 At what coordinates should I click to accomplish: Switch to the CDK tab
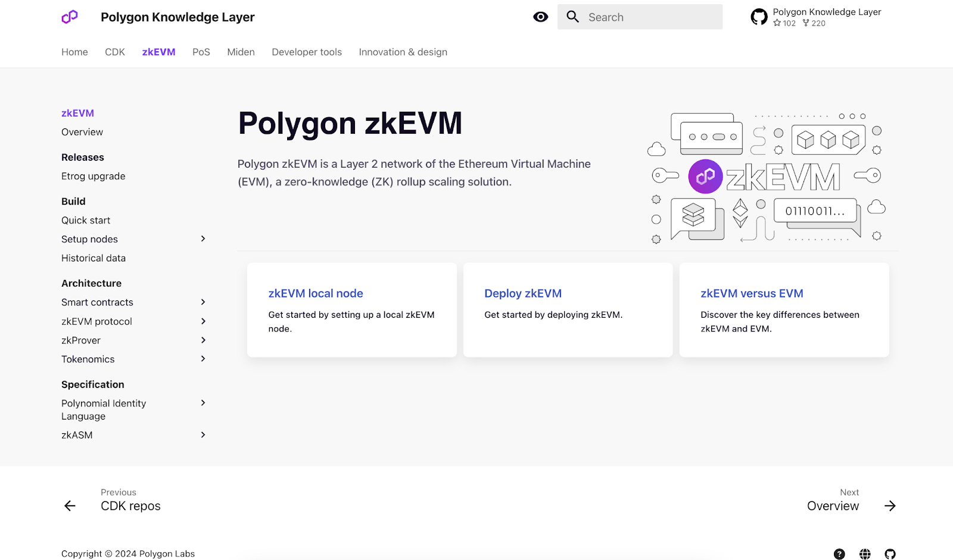[x=115, y=52]
